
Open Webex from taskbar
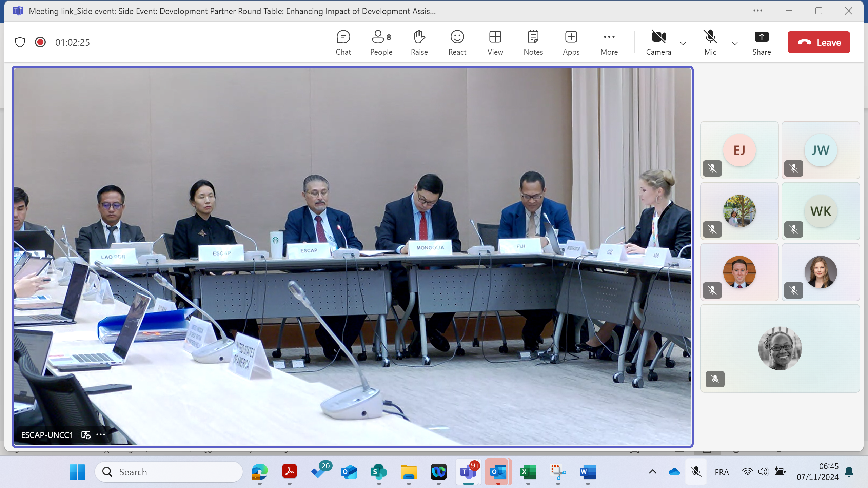coord(438,472)
